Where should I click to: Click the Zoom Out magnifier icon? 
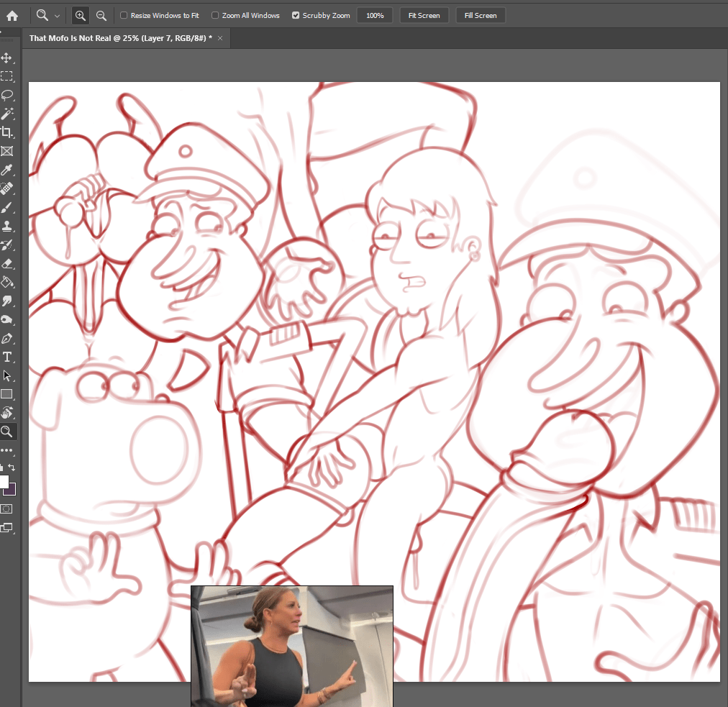point(101,15)
